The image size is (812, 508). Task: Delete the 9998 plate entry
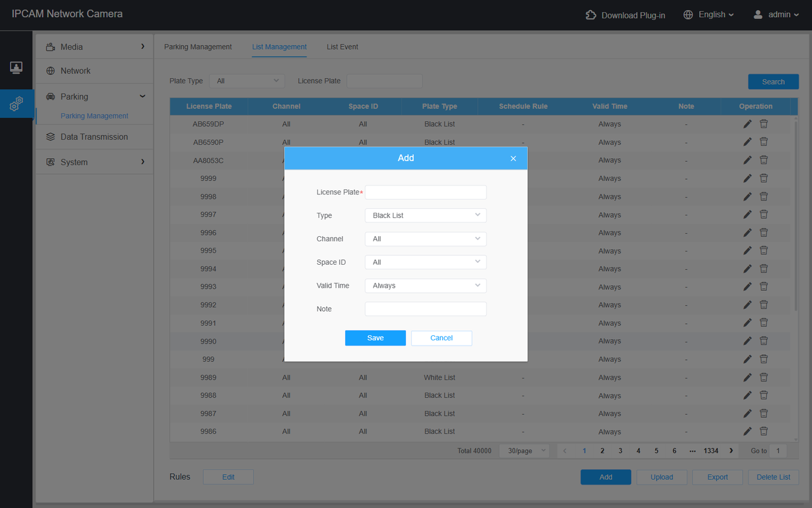click(x=764, y=196)
